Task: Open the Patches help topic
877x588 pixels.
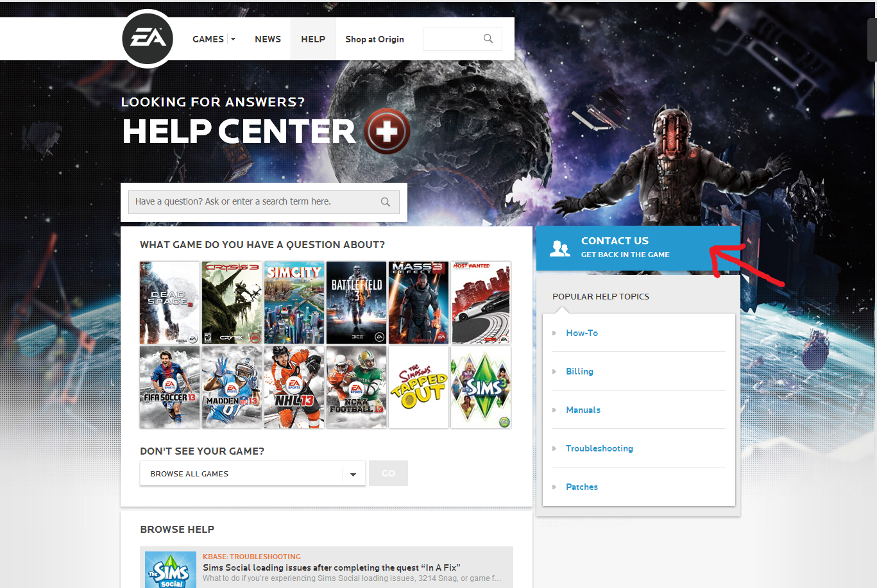Action: click(x=582, y=487)
